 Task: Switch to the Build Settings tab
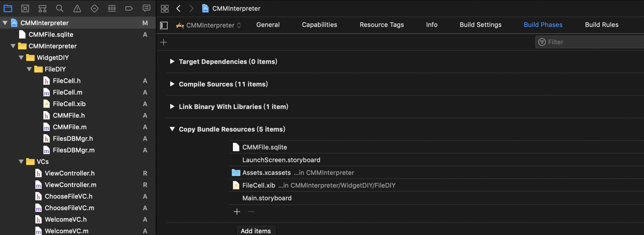pyautogui.click(x=481, y=25)
